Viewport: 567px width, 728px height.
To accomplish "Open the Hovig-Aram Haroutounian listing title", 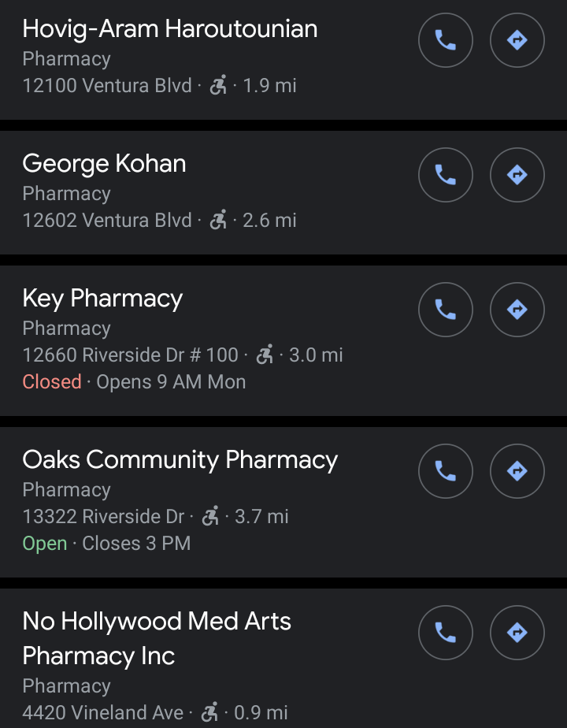I will coord(169,29).
